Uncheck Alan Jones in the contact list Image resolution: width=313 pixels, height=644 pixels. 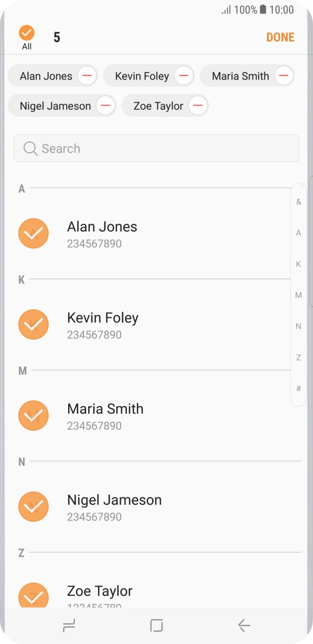click(x=33, y=233)
